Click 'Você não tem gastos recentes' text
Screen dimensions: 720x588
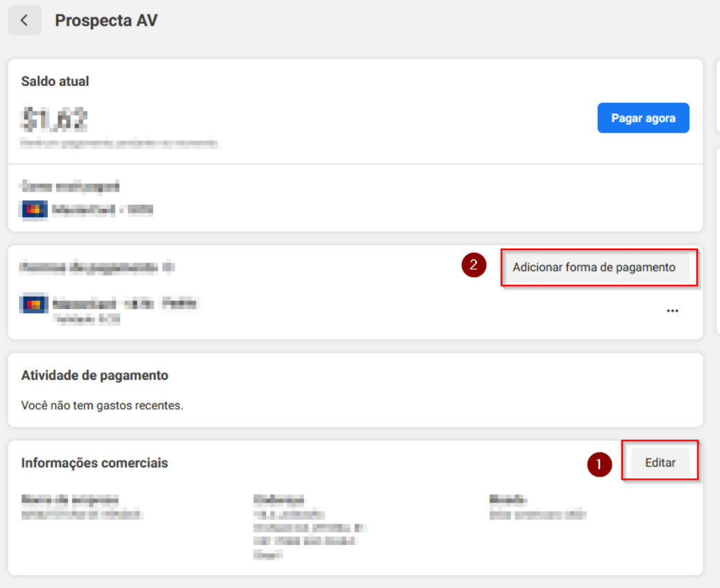102,405
